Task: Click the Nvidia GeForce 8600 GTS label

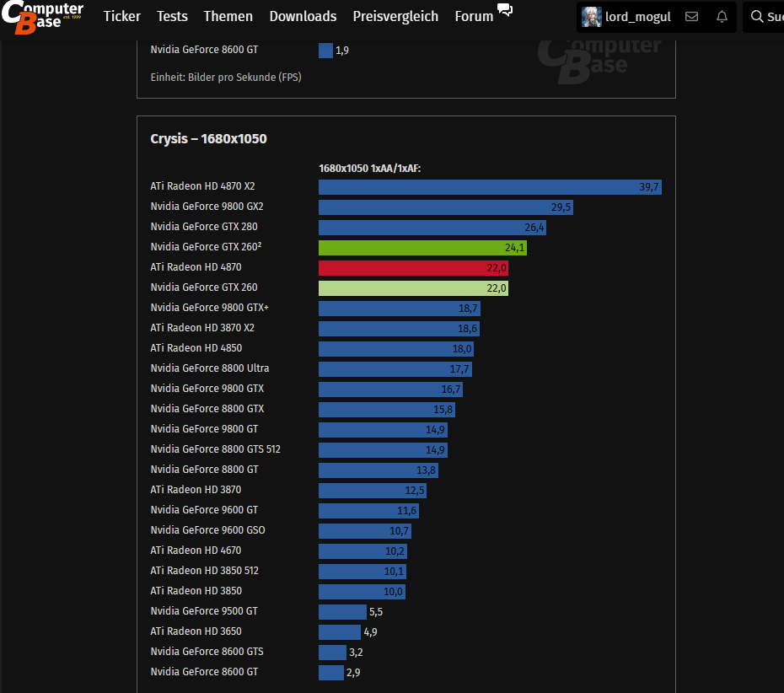Action: pyautogui.click(x=207, y=652)
